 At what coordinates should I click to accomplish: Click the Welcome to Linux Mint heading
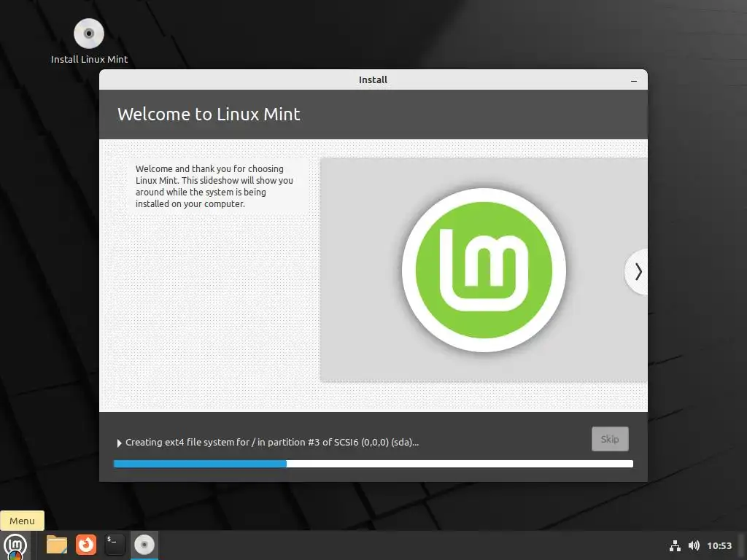(x=209, y=114)
